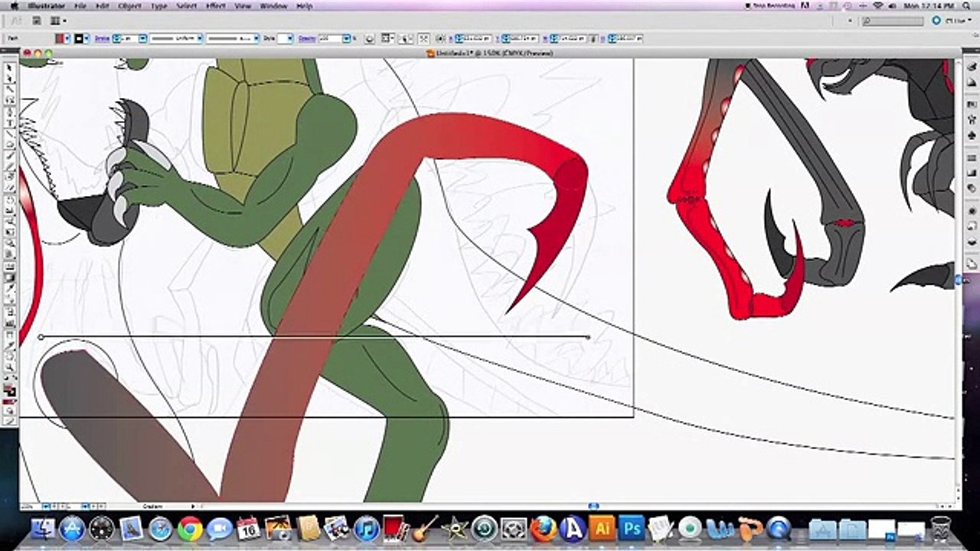This screenshot has height=551, width=980.
Task: Open the Color Guide panel icon
Action: pos(972,82)
